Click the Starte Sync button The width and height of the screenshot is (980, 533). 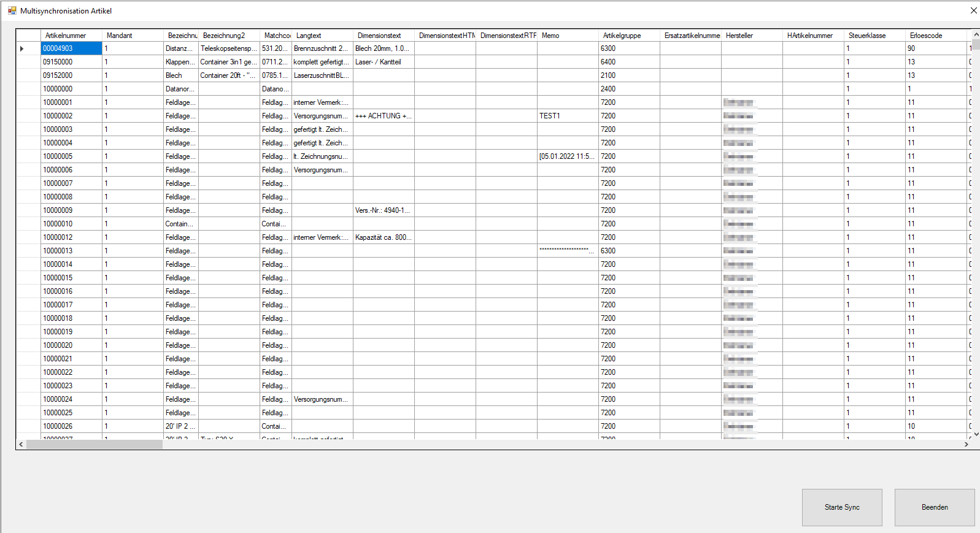click(842, 507)
